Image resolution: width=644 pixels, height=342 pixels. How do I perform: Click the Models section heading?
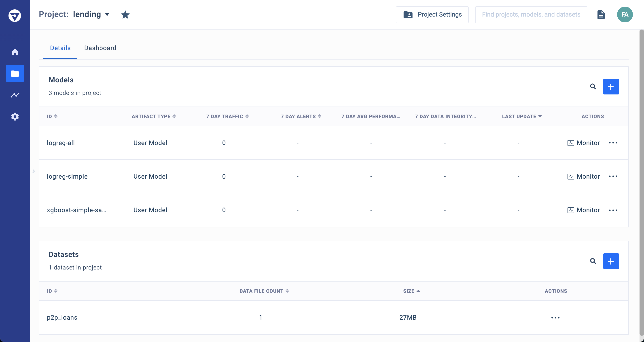[61, 80]
